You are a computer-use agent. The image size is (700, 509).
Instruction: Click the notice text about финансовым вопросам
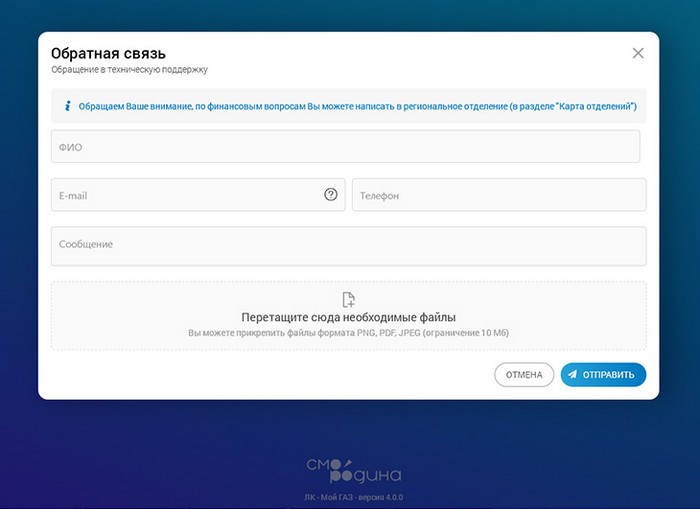[x=358, y=106]
